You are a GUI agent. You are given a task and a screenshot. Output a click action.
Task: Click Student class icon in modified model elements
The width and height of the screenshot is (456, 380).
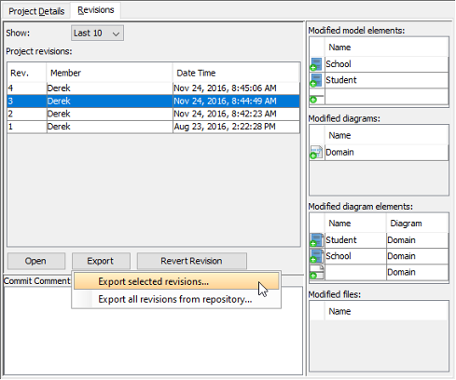(x=316, y=80)
